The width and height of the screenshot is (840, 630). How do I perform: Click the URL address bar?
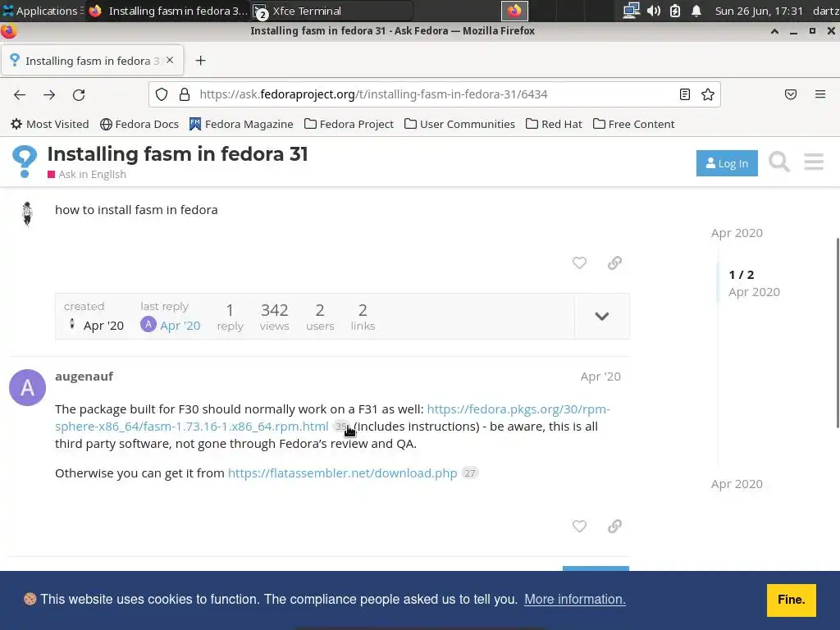[434, 95]
